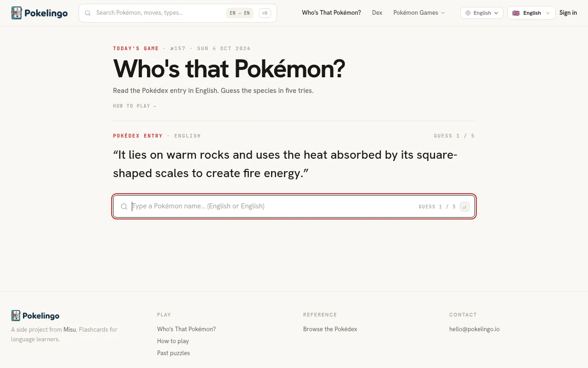Image resolution: width=588 pixels, height=368 pixels.
Task: Focus the Type a Pokémon name field
Action: (x=294, y=207)
